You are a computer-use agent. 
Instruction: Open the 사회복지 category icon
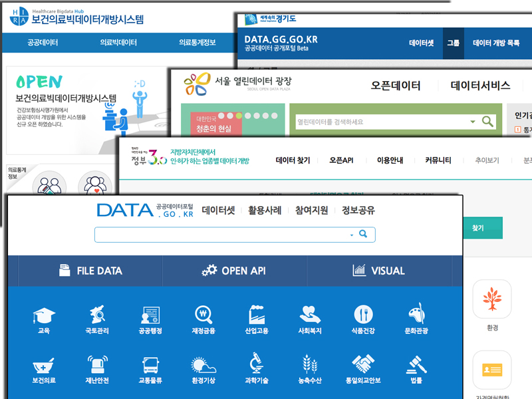pos(310,315)
